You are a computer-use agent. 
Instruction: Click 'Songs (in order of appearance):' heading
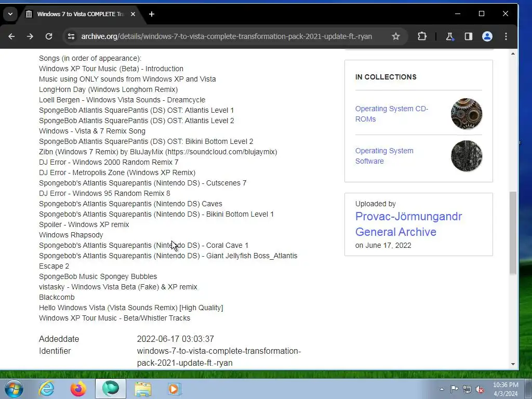pos(90,58)
